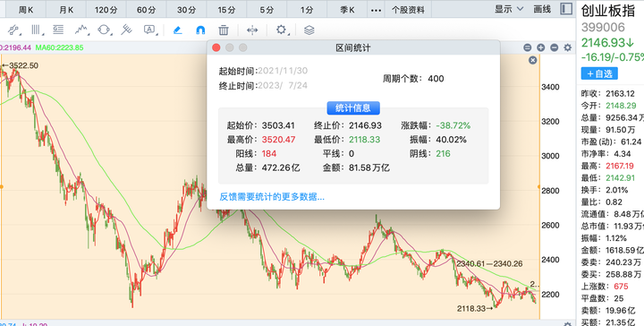Click the 终止时间 date field

tap(283, 85)
